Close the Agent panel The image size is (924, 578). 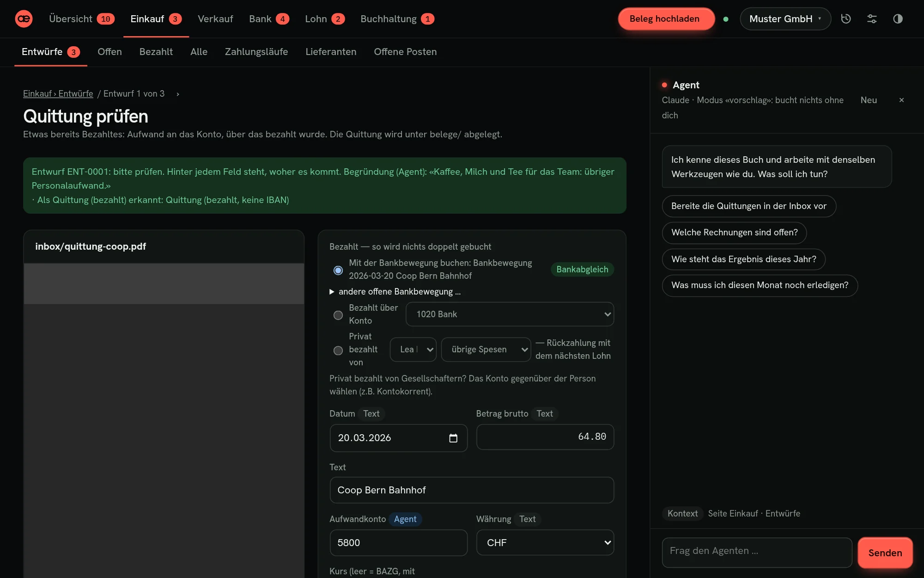tap(901, 100)
